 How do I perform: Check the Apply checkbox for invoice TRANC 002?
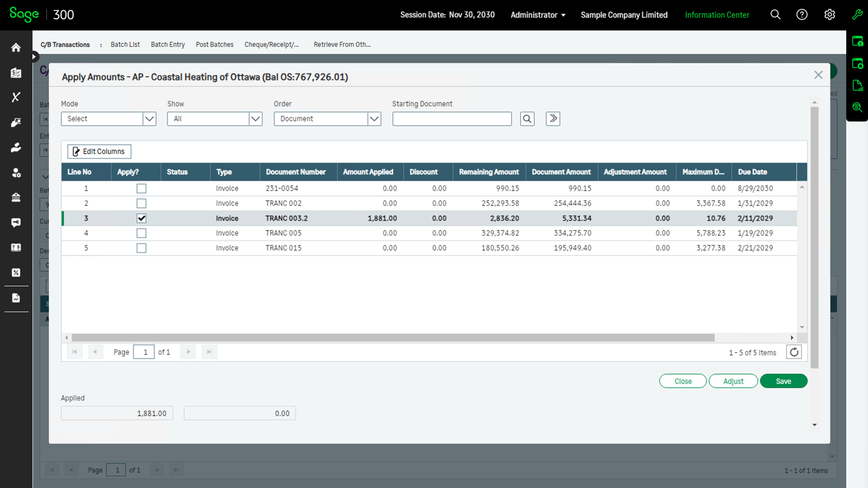coord(142,203)
